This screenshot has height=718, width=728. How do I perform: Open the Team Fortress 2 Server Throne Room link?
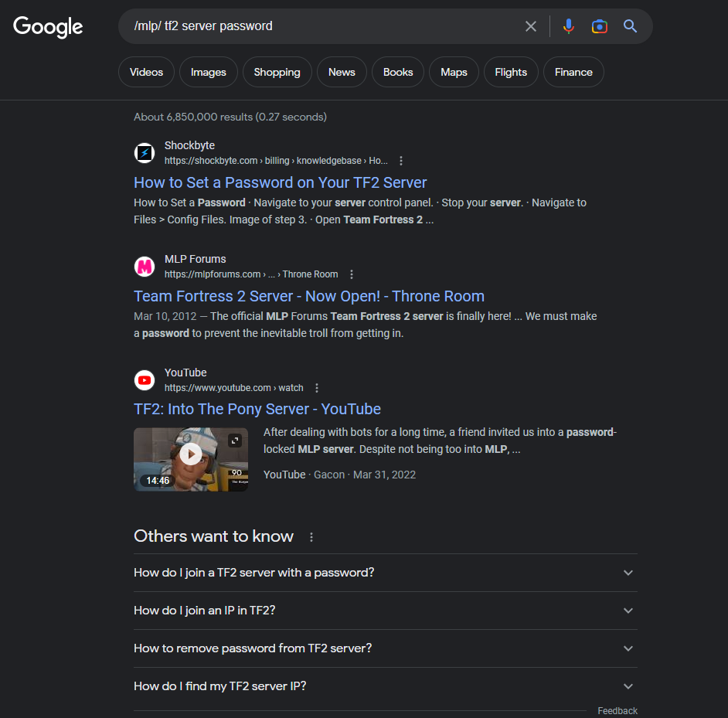[x=308, y=296]
